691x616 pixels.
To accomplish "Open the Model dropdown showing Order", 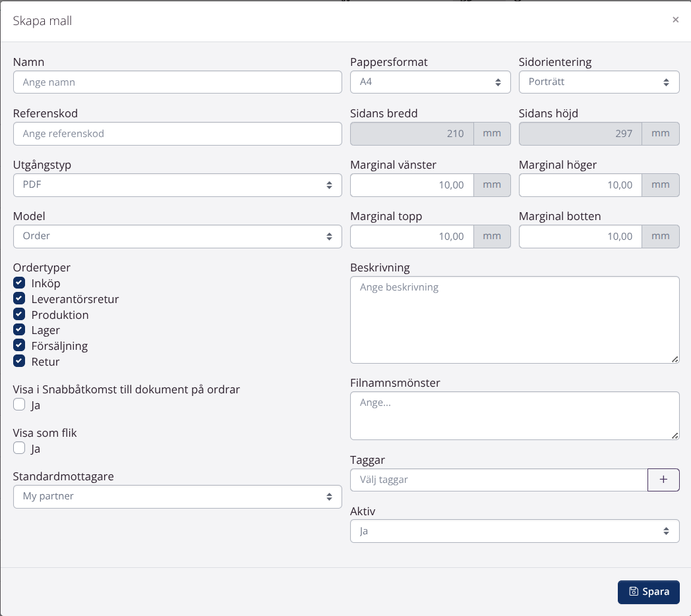I will [177, 237].
